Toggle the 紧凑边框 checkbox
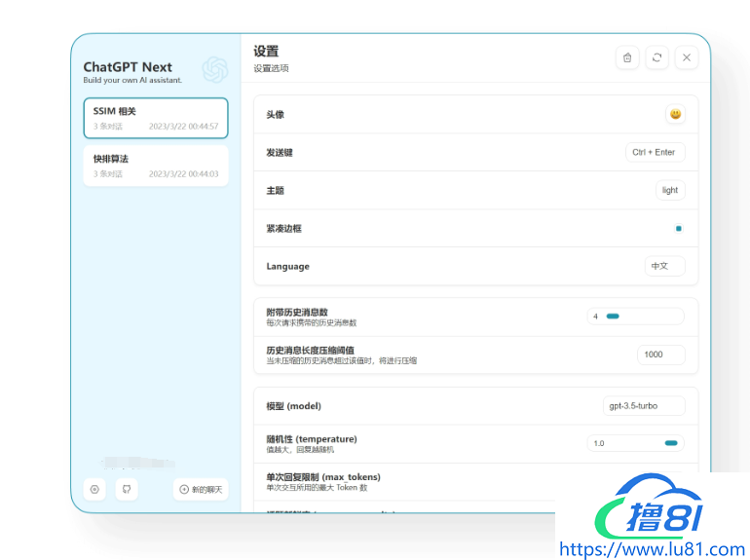 679,228
